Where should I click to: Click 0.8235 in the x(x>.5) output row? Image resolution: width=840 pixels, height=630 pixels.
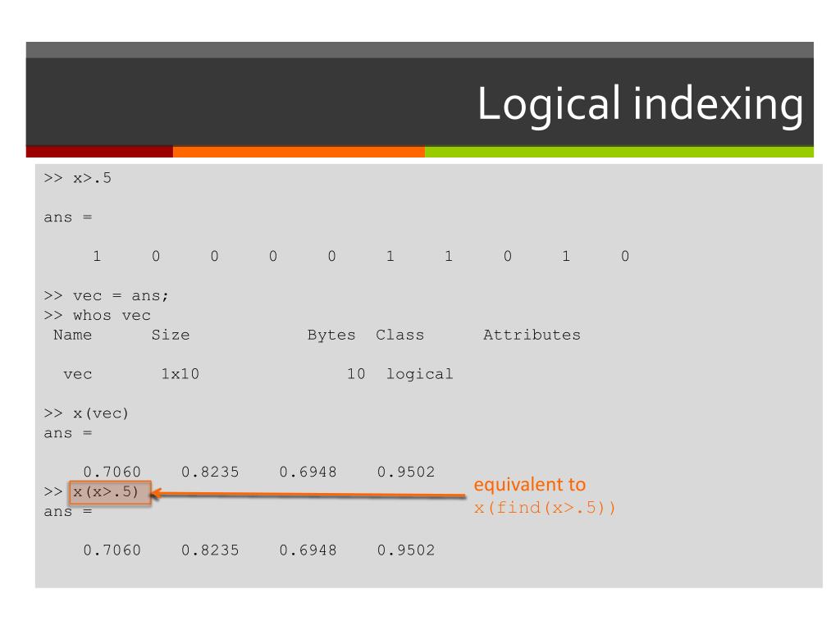(210, 550)
